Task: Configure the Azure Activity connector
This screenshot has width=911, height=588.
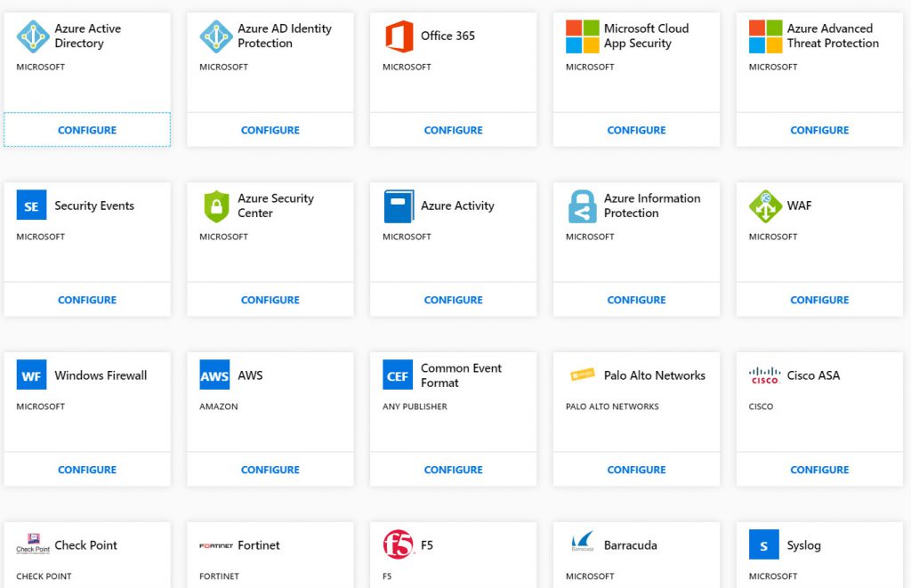Action: click(x=453, y=300)
